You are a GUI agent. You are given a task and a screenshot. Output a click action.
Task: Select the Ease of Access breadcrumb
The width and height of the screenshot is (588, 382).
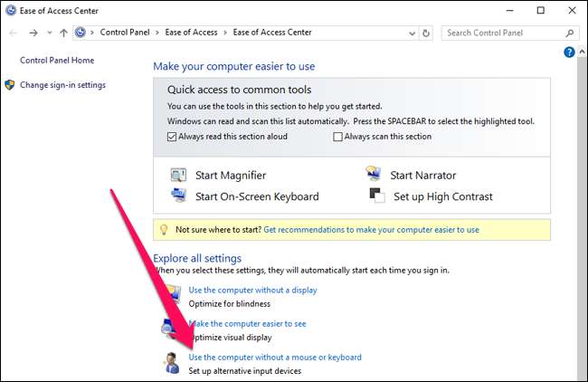191,33
